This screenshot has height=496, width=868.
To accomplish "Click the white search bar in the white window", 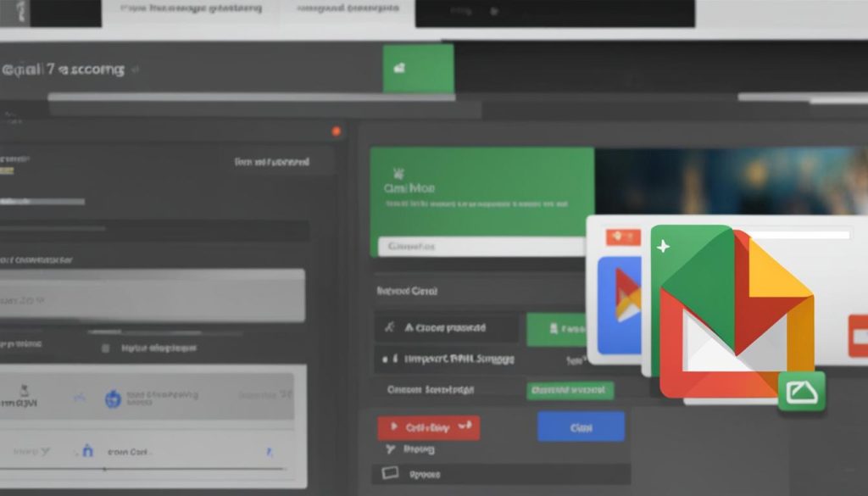I will (x=801, y=235).
